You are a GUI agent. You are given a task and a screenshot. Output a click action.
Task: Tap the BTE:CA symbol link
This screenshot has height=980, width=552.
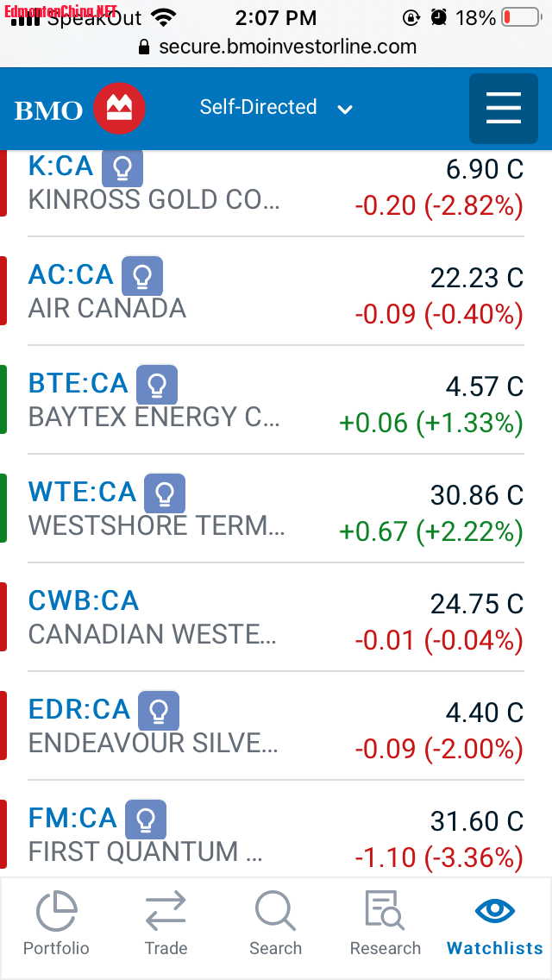(x=78, y=384)
